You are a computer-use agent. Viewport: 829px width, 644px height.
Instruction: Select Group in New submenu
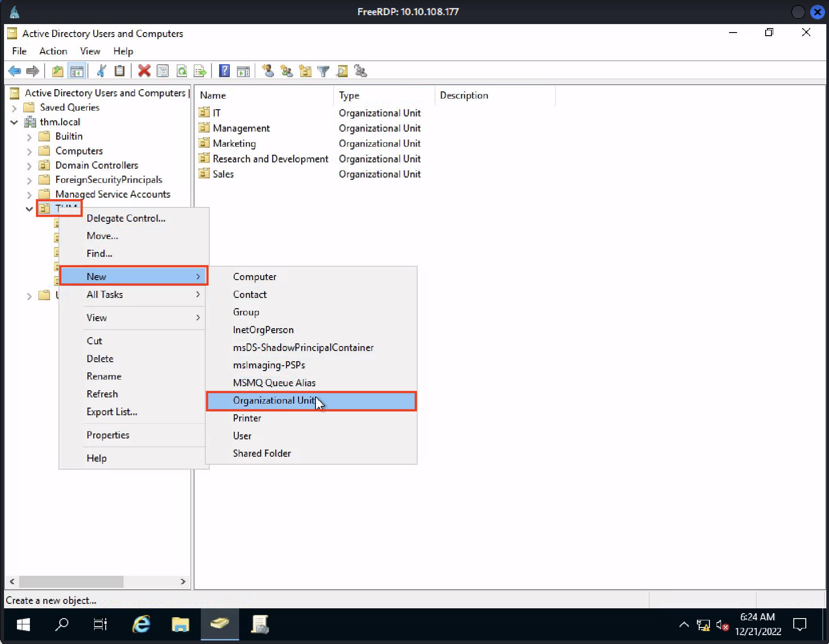pos(311,312)
